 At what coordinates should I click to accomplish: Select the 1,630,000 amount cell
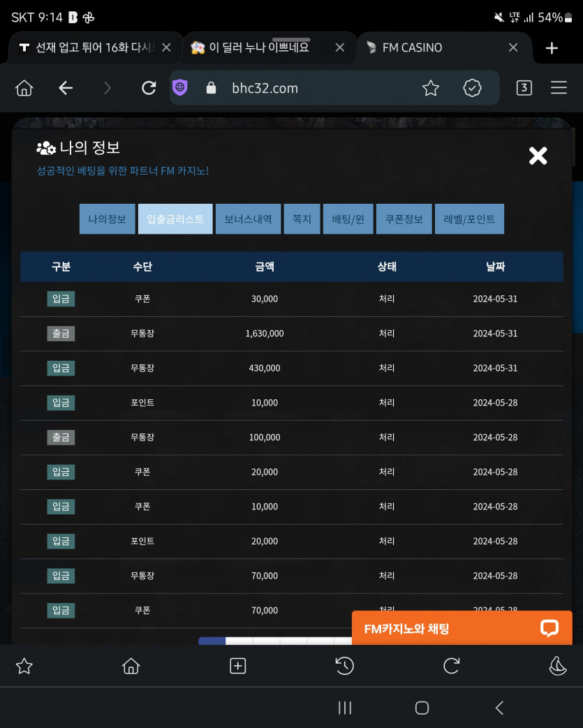[x=265, y=334]
